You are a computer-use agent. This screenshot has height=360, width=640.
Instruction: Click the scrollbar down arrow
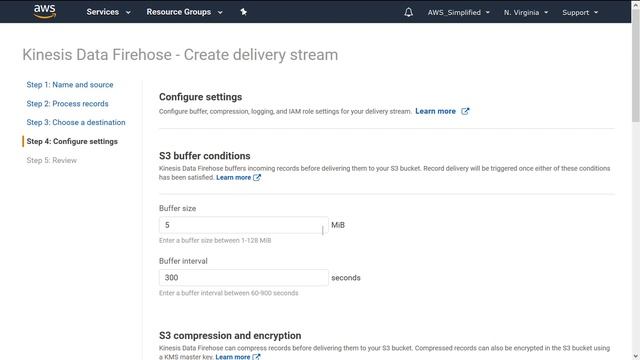click(636, 356)
